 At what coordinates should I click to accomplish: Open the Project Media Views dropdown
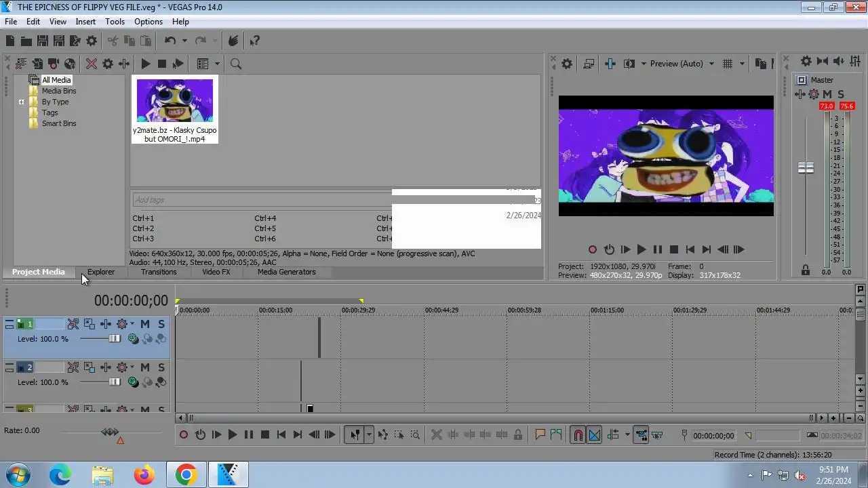click(x=216, y=64)
